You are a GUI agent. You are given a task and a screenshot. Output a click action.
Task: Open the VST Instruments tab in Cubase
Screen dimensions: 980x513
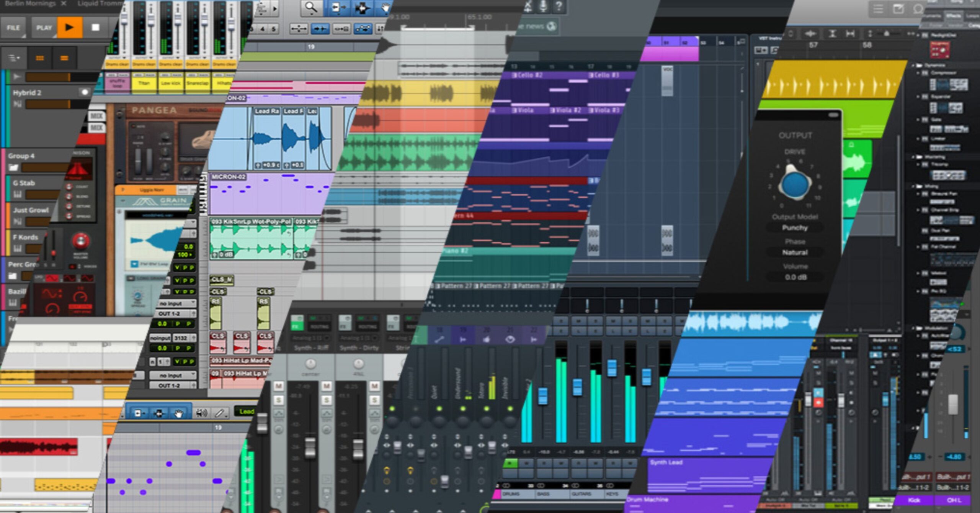point(769,38)
